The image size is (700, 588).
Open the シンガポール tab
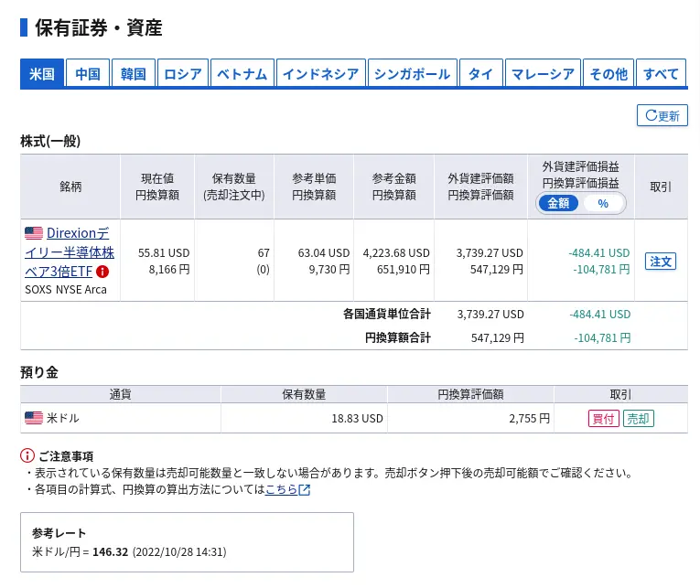click(412, 73)
